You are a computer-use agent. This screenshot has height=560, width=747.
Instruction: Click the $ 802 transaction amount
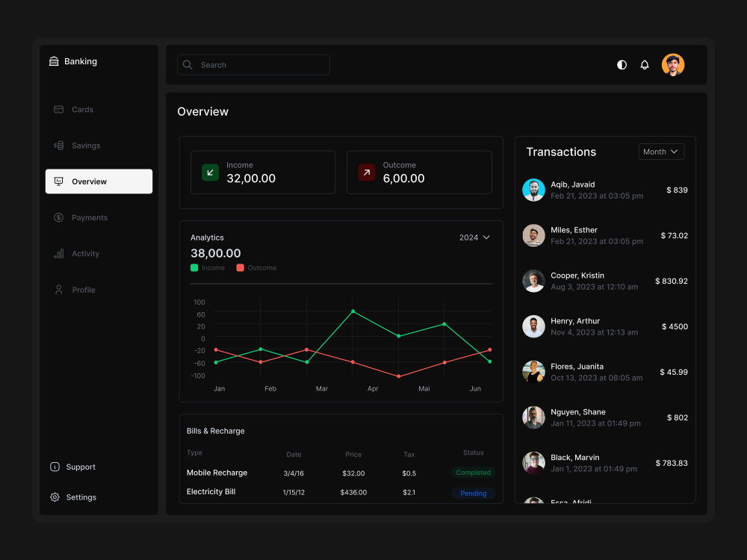pos(678,417)
